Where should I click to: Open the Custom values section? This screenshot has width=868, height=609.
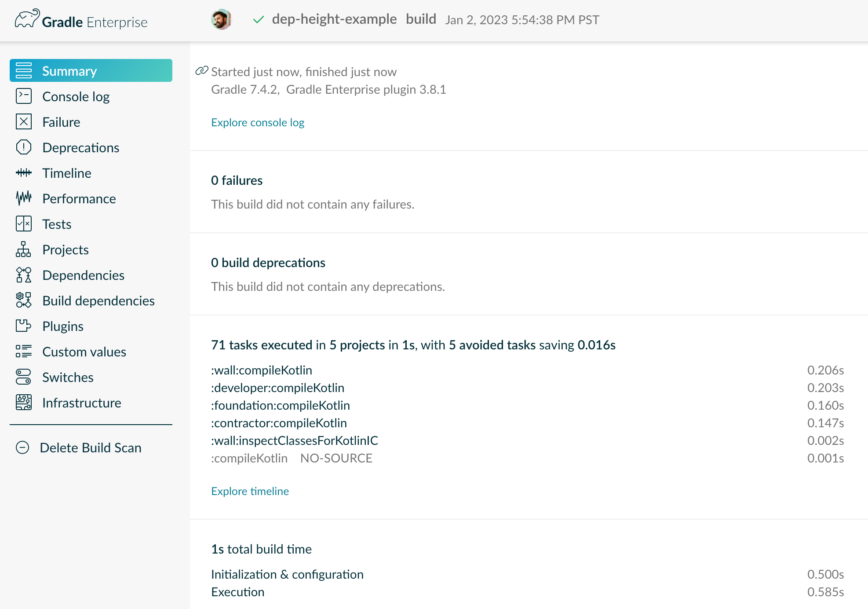84,352
